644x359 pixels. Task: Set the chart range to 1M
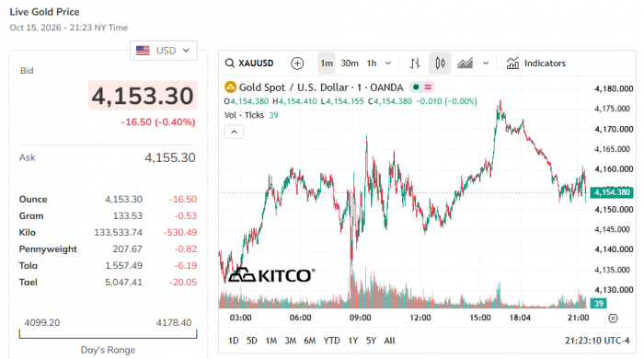click(271, 341)
